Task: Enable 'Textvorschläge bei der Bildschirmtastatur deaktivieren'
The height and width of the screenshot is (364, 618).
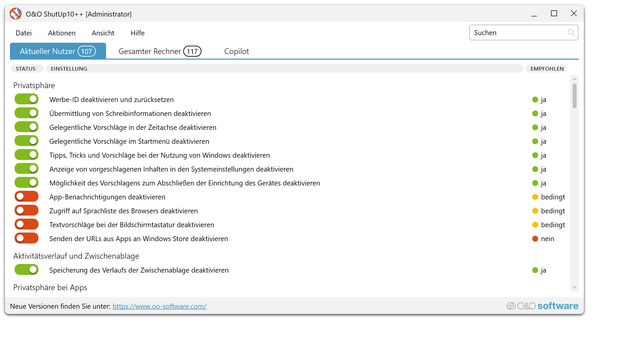Action: [26, 224]
